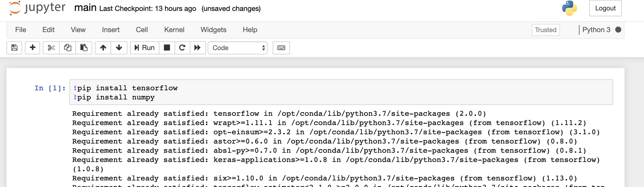This screenshot has width=644, height=187.
Task: Open the Kernel menu
Action: (x=174, y=30)
